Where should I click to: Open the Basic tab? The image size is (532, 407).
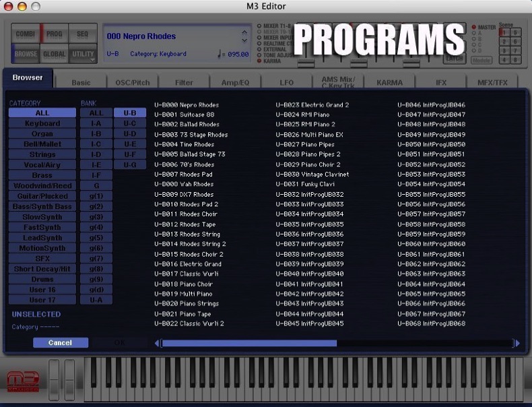[81, 82]
